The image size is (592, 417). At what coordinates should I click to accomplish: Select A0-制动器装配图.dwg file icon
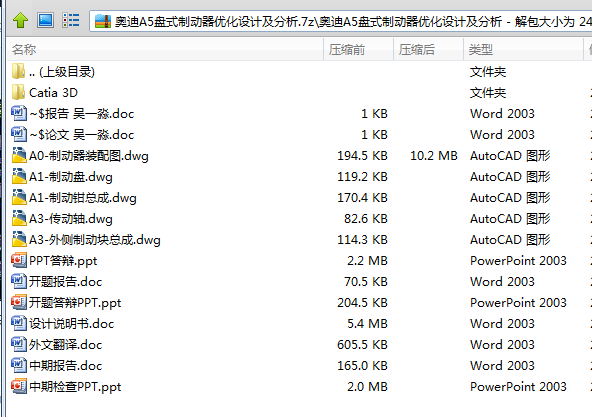pos(19,155)
